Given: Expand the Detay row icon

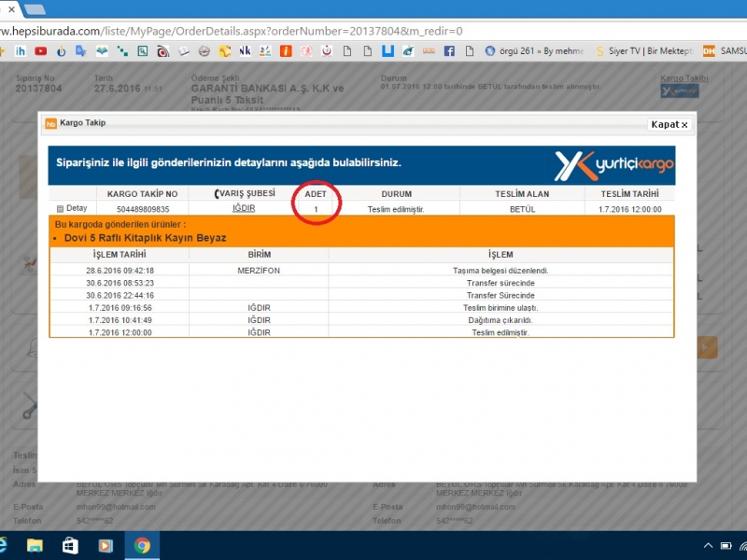Looking at the screenshot, I should (x=60, y=208).
